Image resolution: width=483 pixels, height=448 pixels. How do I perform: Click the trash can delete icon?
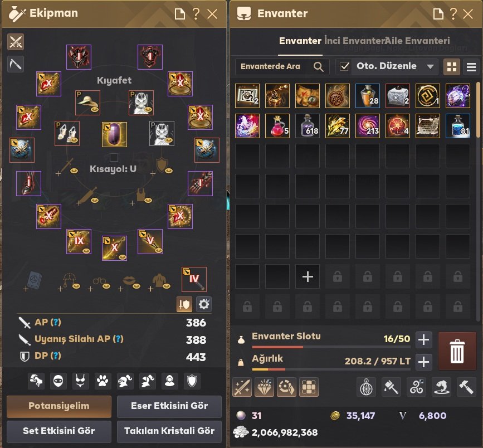pos(457,351)
